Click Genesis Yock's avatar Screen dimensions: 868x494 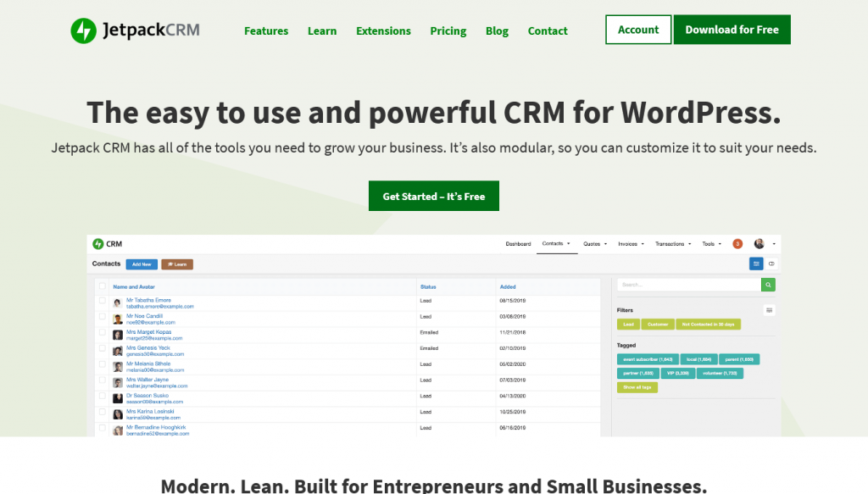pyautogui.click(x=117, y=352)
